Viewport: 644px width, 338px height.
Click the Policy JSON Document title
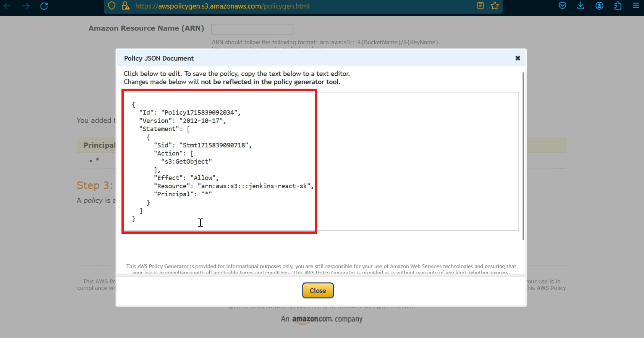[x=159, y=58]
